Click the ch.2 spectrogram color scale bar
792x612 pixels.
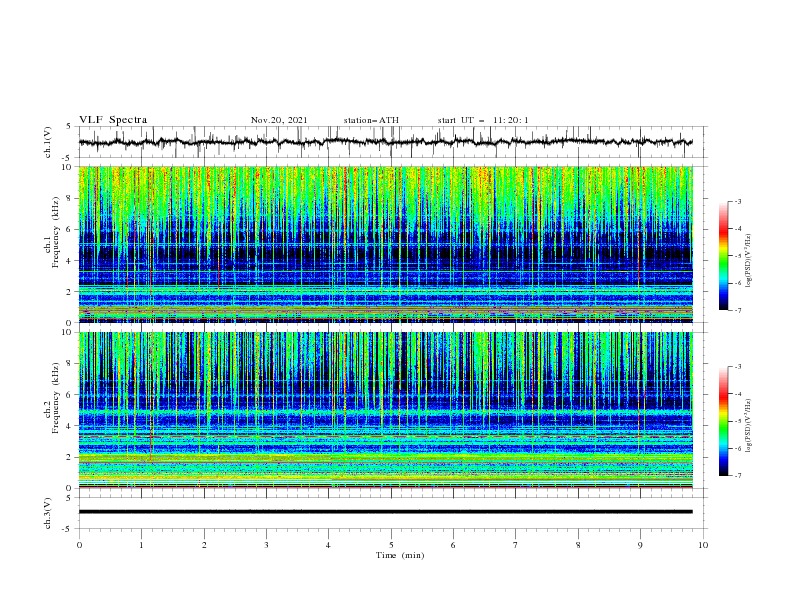pyautogui.click(x=723, y=421)
